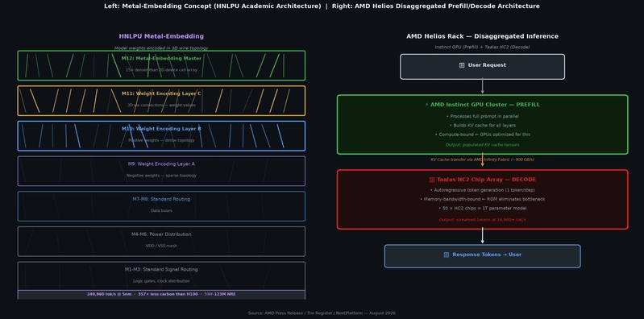Image resolution: width=644 pixels, height=319 pixels.
Task: Select the M7-M8: Standard Routing label
Action: [161, 199]
